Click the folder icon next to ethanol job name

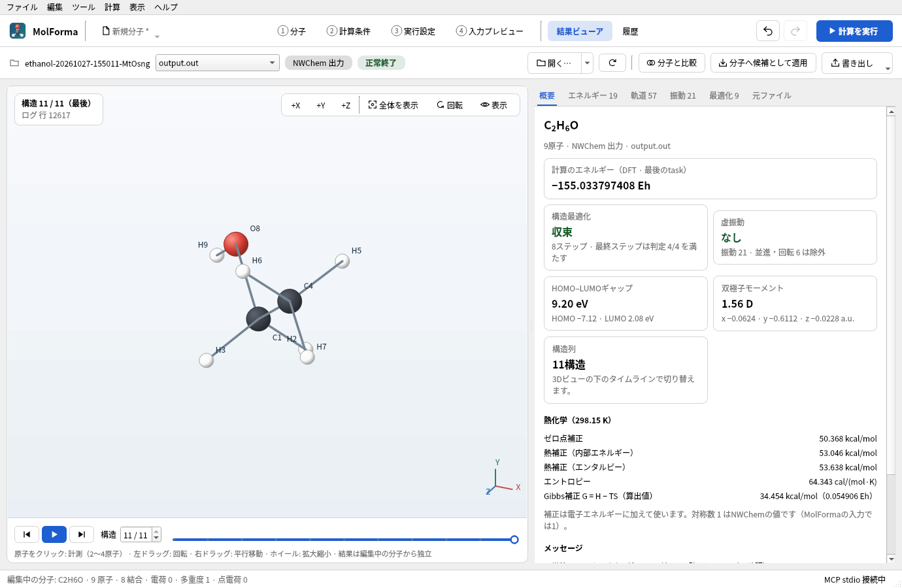click(14, 63)
